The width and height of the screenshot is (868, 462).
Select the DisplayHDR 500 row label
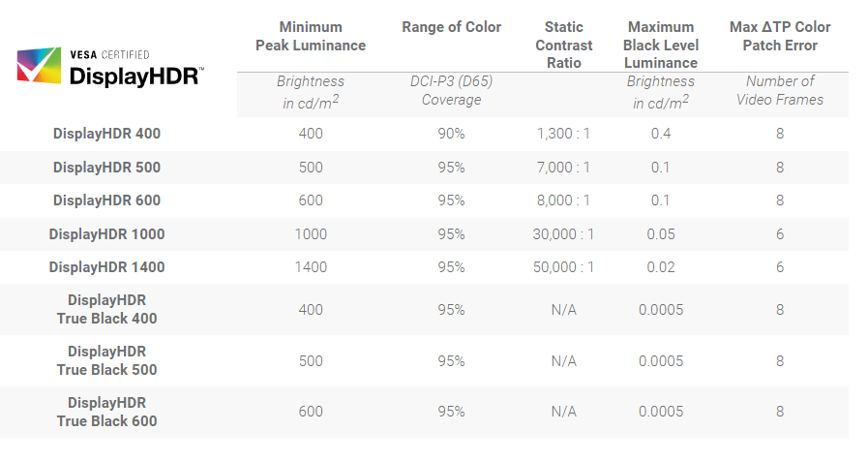click(106, 168)
